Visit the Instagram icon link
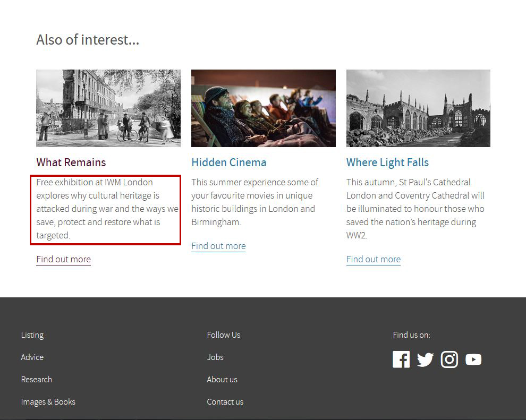 click(x=449, y=359)
